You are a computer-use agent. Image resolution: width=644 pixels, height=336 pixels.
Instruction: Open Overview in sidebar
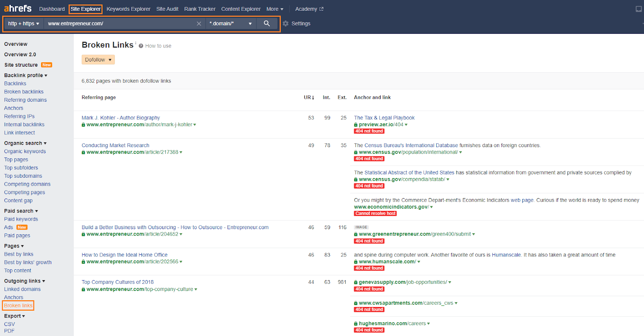pos(16,44)
